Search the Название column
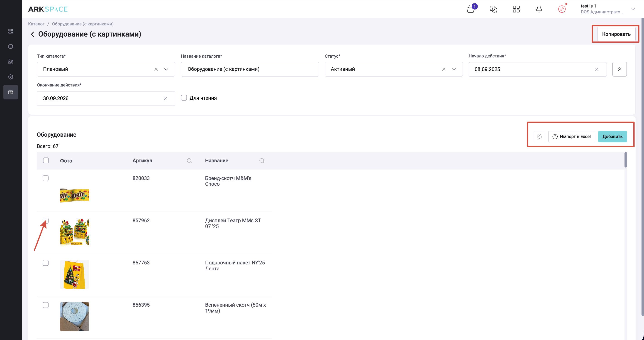644x340 pixels. tap(262, 161)
